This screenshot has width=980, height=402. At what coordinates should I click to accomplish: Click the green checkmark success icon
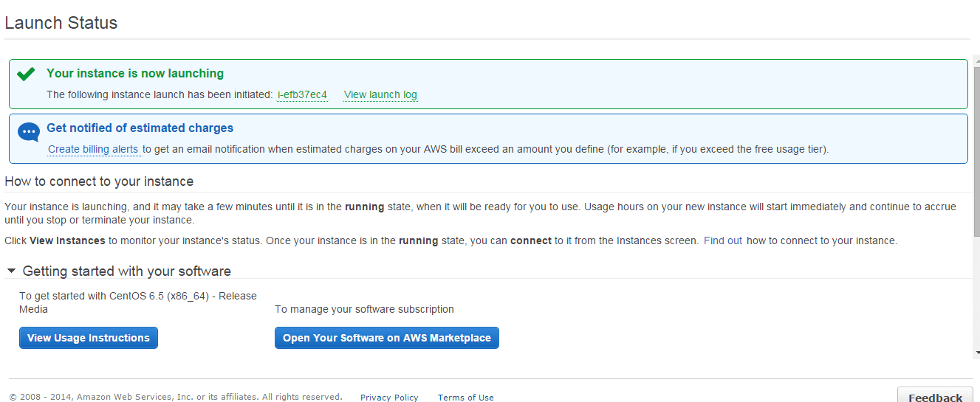coord(27,74)
